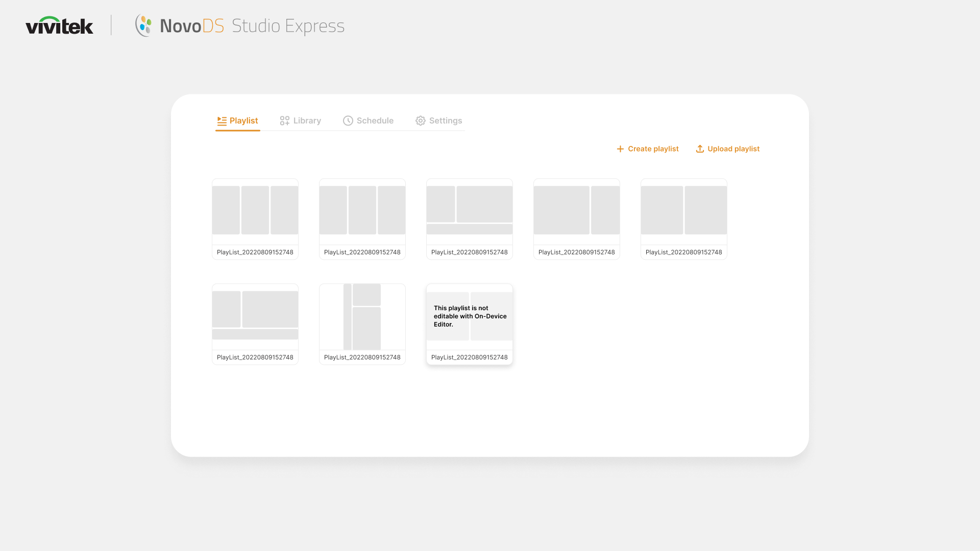Click the colorful NovoDS logo icon
Image resolution: width=980 pixels, height=551 pixels.
[144, 26]
